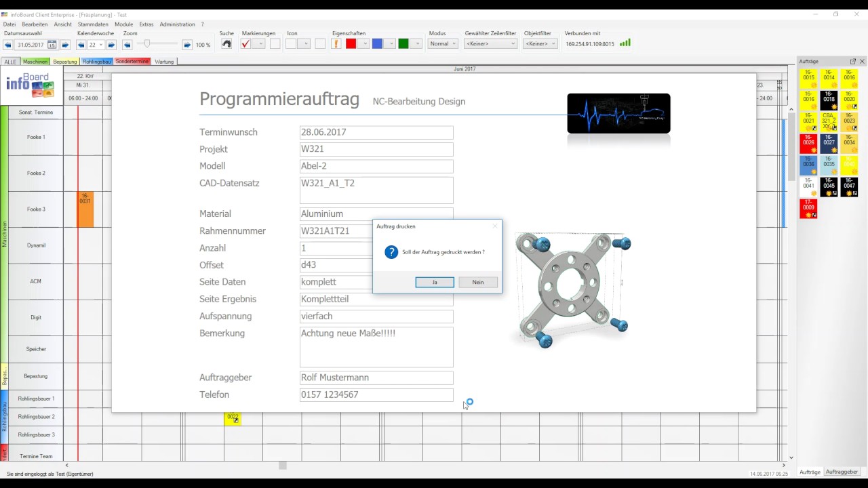
Task: Switch to the Maschinen tab
Action: (x=35, y=62)
